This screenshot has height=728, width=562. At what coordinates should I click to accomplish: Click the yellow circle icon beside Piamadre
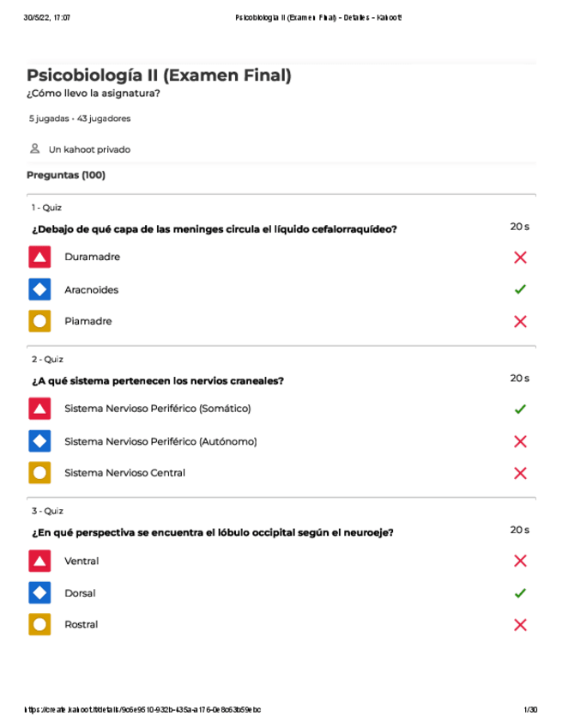coord(39,321)
